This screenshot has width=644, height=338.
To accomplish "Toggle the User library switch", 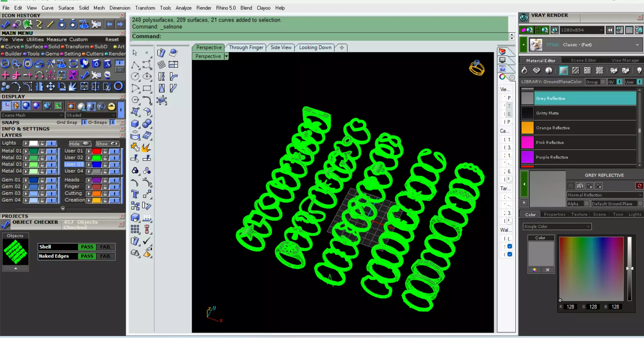I will tap(639, 82).
